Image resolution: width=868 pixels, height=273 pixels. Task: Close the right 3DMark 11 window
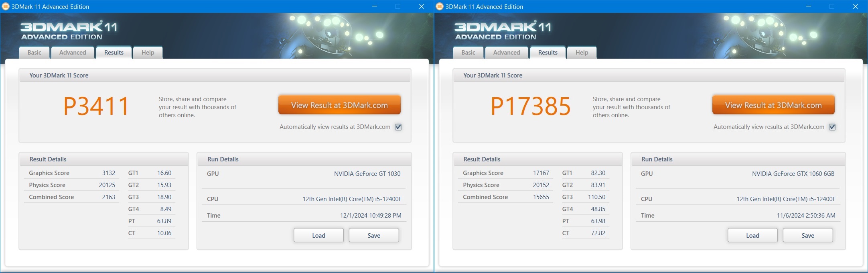856,6
